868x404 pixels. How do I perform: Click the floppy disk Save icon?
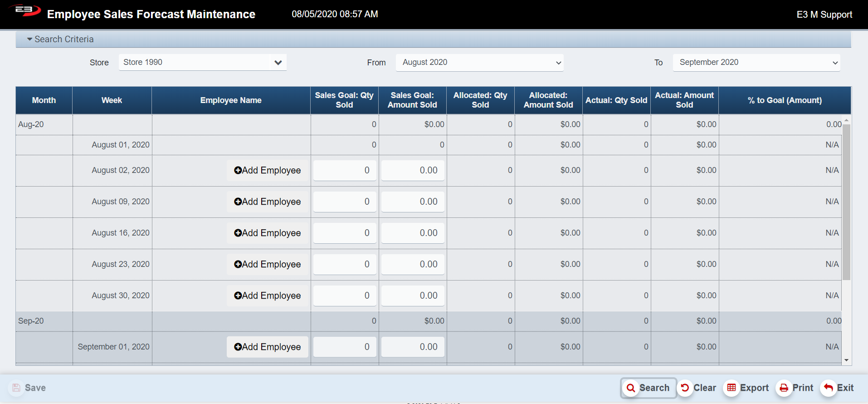coord(16,388)
